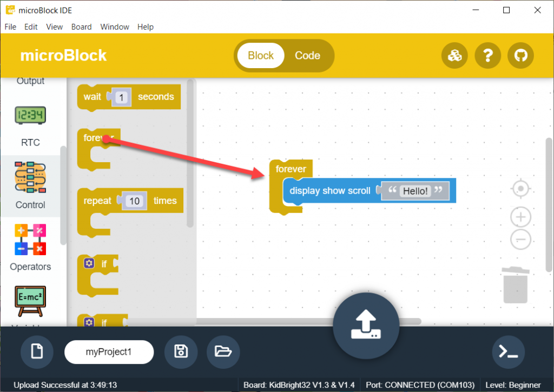Click the microBlock logo text

point(63,56)
